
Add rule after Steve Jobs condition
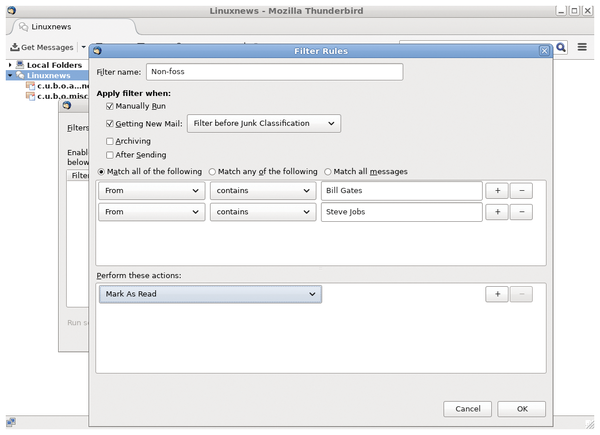tap(496, 212)
